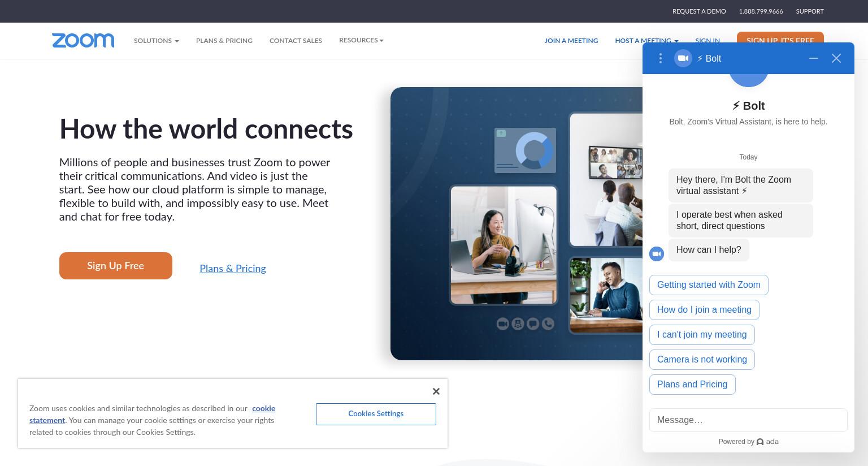The height and width of the screenshot is (466, 868).
Task: Click Plans & Pricing link below hero text
Action: click(233, 269)
